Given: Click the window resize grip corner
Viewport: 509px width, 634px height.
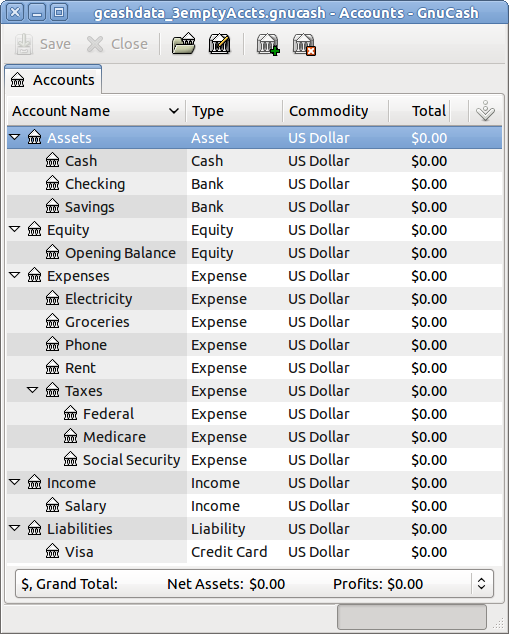Looking at the screenshot, I should pos(498,623).
